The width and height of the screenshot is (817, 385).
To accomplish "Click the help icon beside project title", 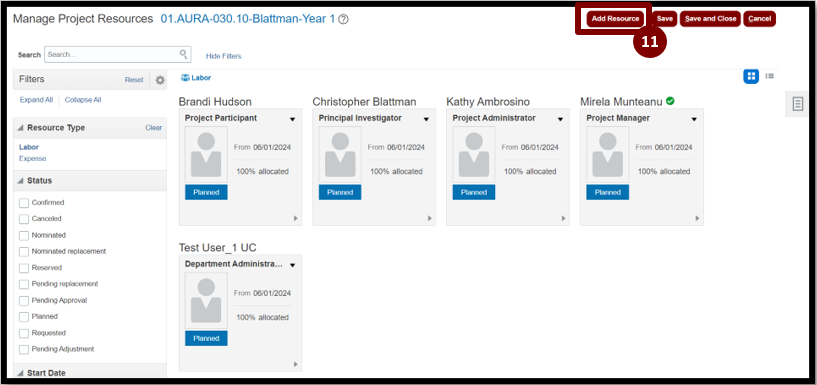I will (343, 19).
